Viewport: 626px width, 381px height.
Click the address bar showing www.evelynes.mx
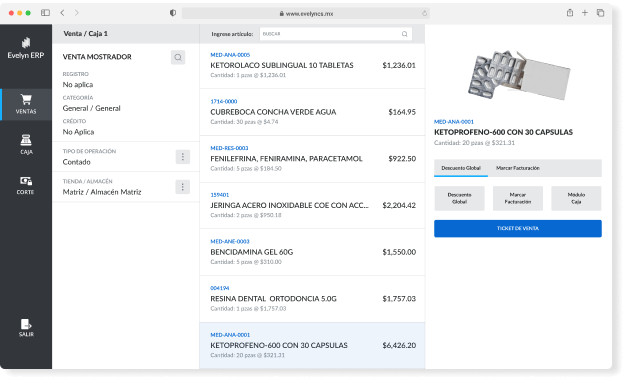[306, 13]
